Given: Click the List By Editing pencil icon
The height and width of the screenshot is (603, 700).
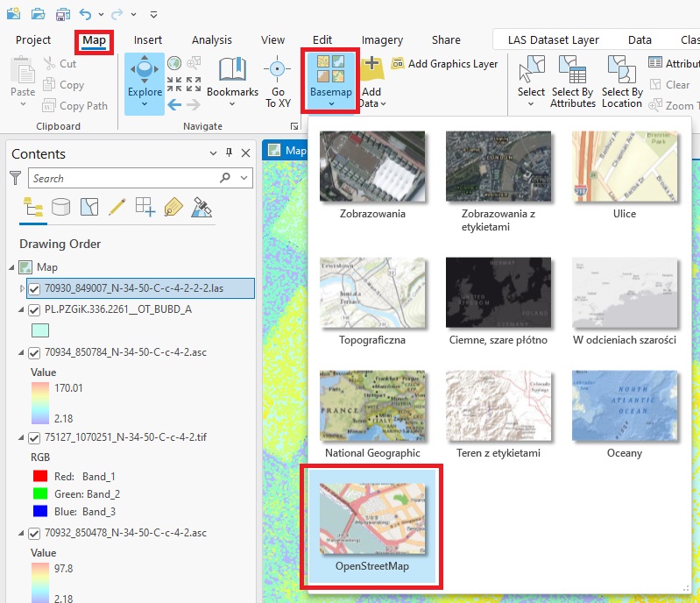Looking at the screenshot, I should pyautogui.click(x=117, y=207).
